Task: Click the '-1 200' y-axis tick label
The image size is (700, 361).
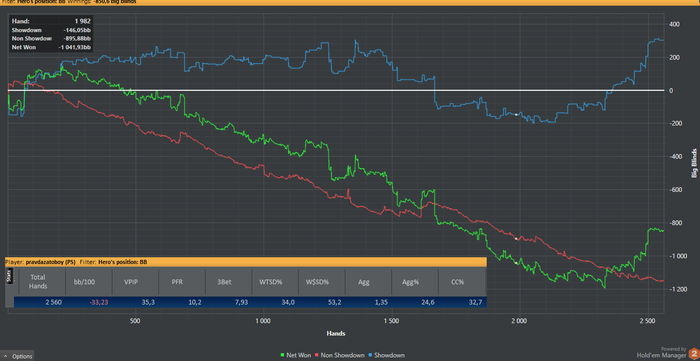Action: (x=678, y=289)
